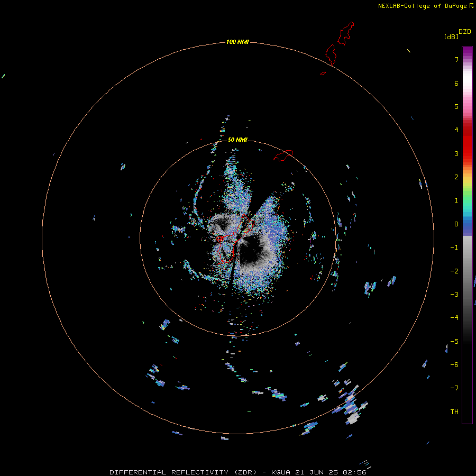Click the colorbar value 2 label
This screenshot has width=476, height=476.
(456, 177)
